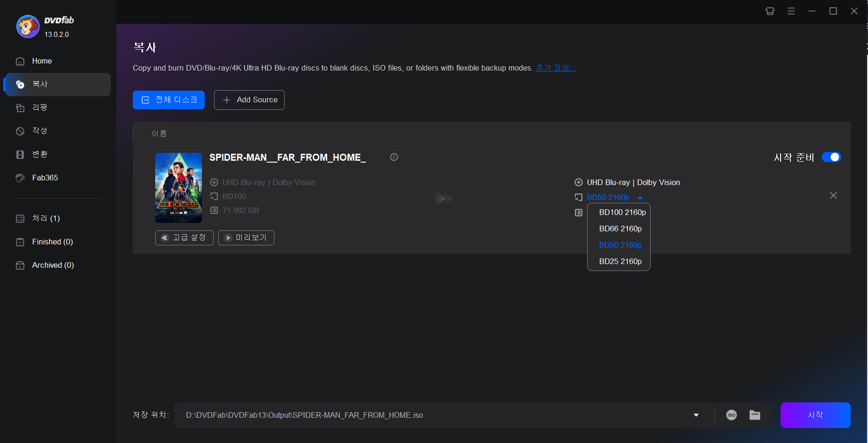
Task: Open the 변환 converter module
Action: pyautogui.click(x=58, y=155)
